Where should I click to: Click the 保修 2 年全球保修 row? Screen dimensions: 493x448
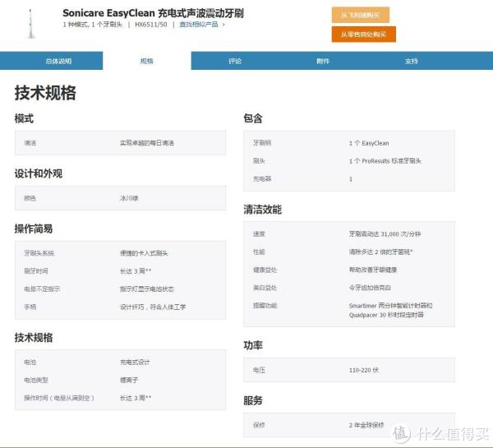pyautogui.click(x=348, y=425)
